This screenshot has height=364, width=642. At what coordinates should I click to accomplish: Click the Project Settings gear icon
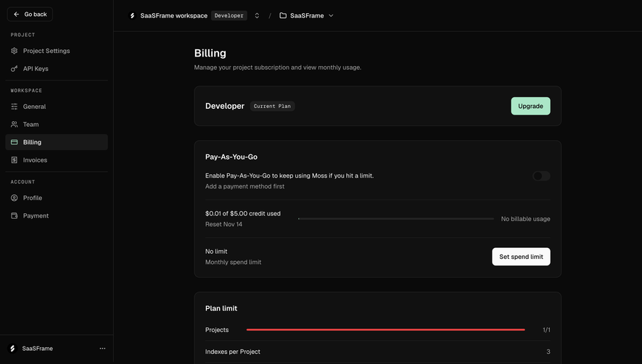point(15,51)
